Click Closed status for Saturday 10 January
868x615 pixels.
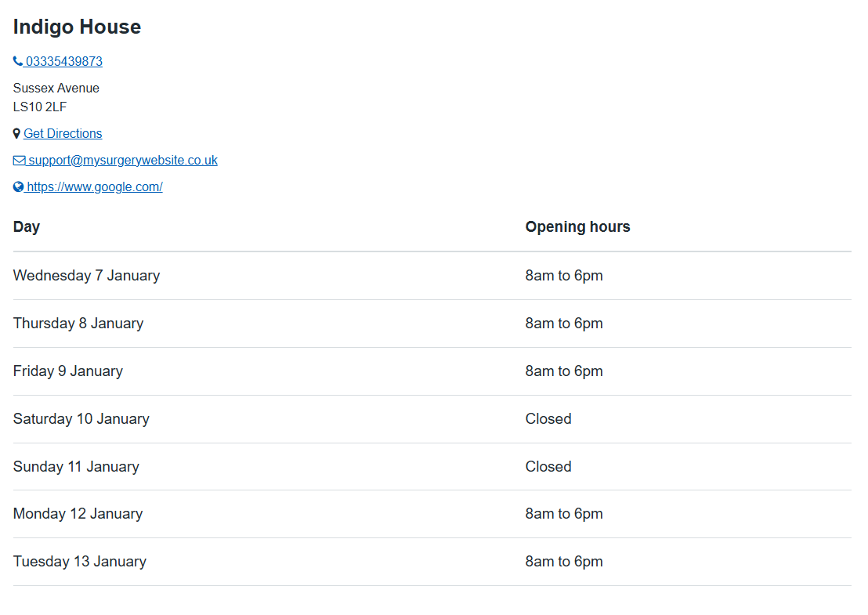point(548,419)
